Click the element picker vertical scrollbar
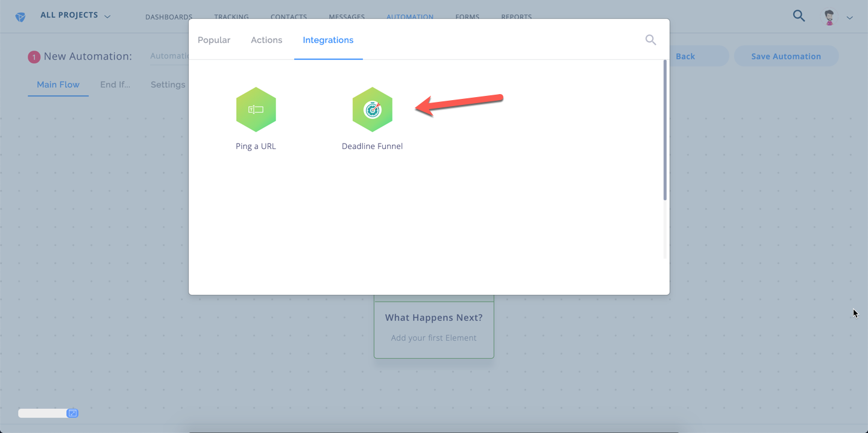 (x=665, y=130)
